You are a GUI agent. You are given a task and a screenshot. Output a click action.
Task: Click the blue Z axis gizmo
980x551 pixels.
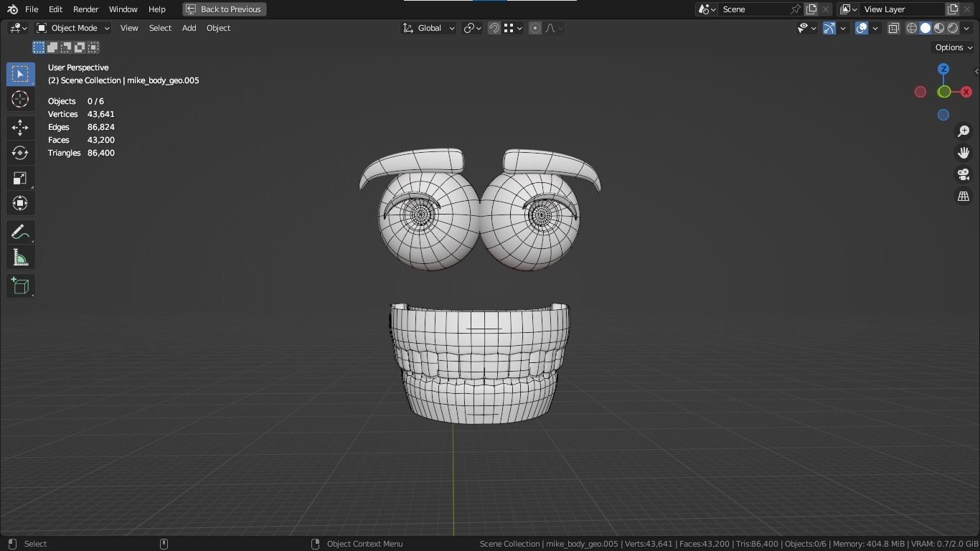(943, 69)
